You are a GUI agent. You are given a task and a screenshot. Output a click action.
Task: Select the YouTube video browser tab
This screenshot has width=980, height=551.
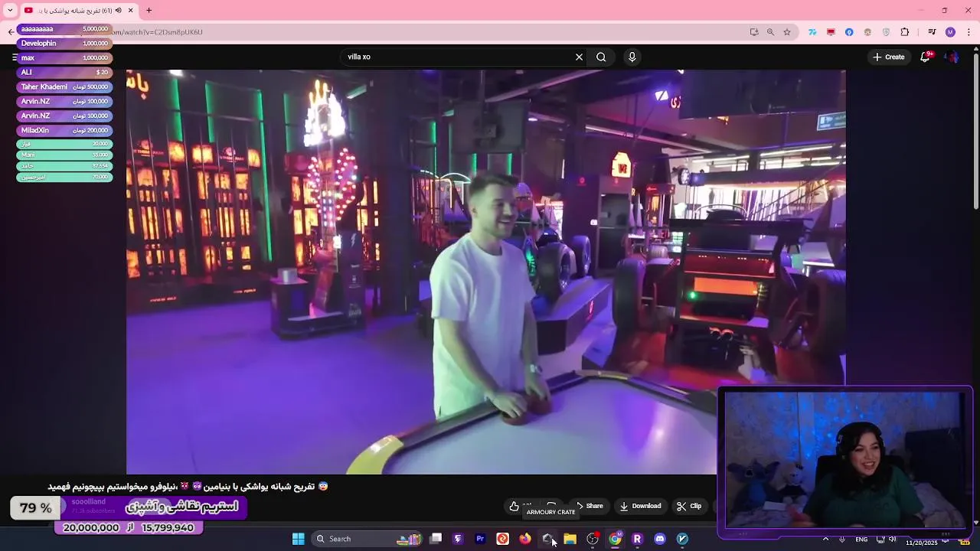click(79, 11)
